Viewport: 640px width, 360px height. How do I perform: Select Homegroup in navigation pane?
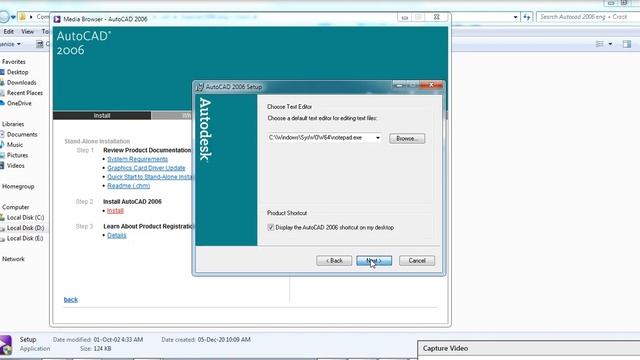18,187
